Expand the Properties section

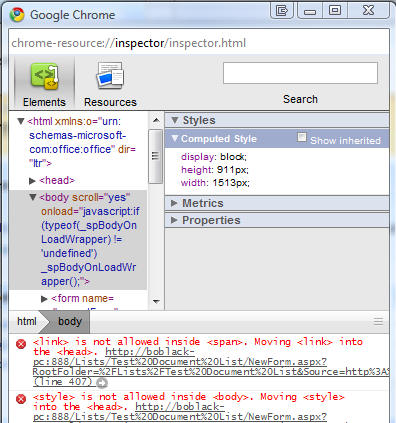pyautogui.click(x=174, y=220)
